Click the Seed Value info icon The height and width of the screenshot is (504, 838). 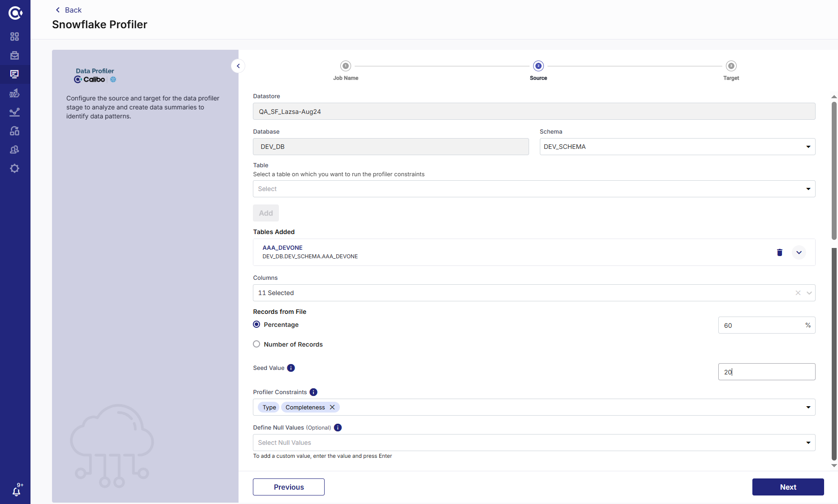pos(291,368)
